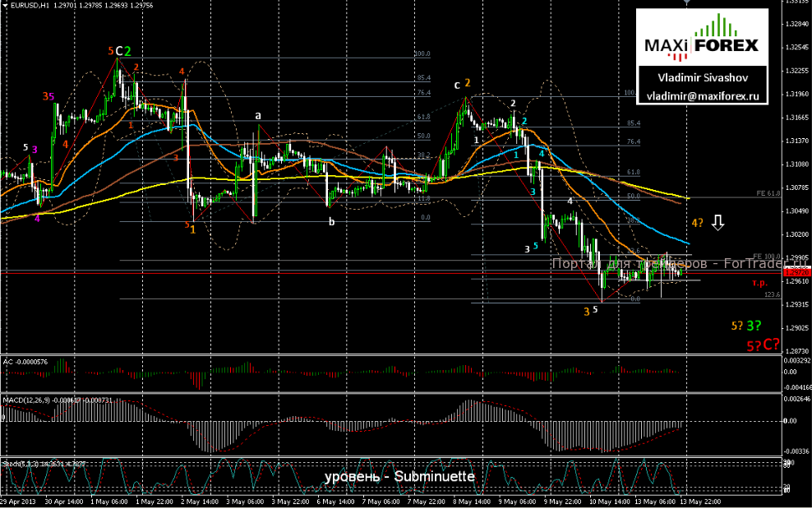Screen dimensions: 812x509
Task: Click the 0.003292 AC scale value
Action: (797, 360)
